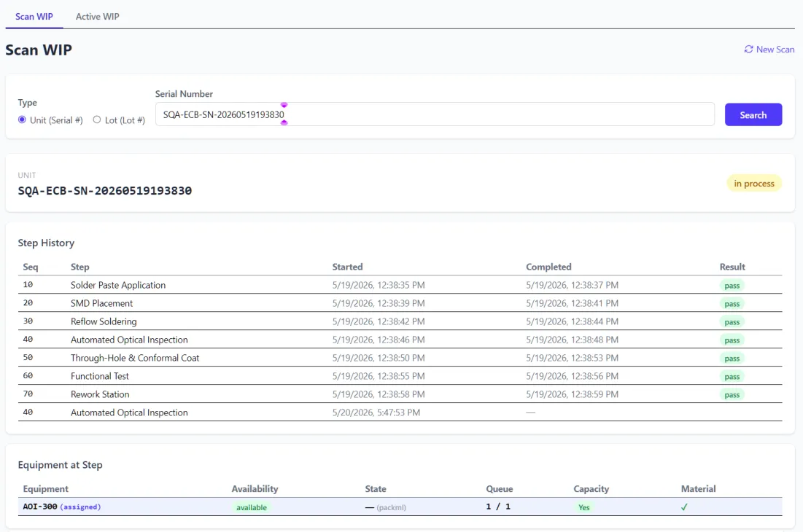Image resolution: width=803 pixels, height=532 pixels.
Task: Click the Equipment at Step heading
Action: (60, 464)
